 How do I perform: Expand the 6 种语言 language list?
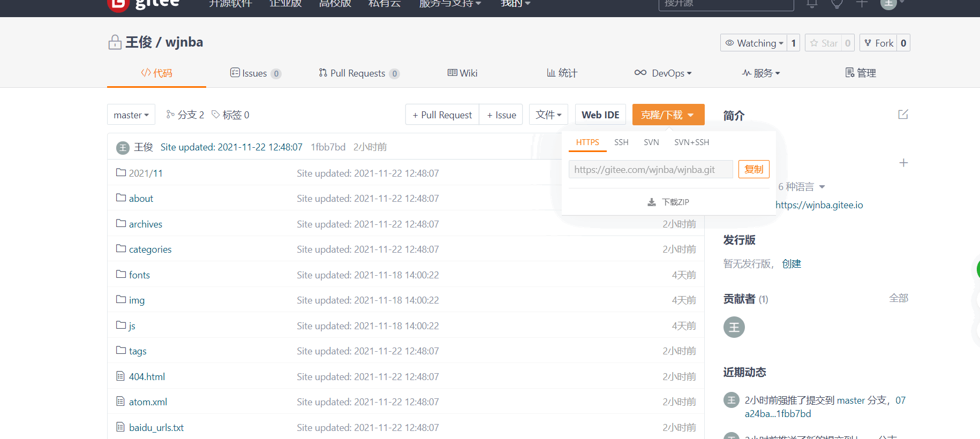(801, 187)
